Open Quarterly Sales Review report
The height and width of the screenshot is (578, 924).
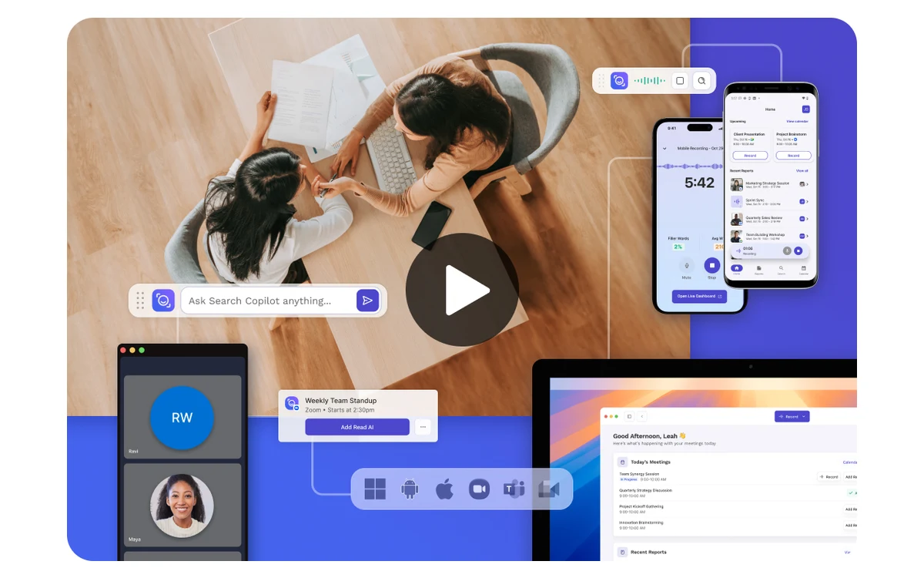768,219
